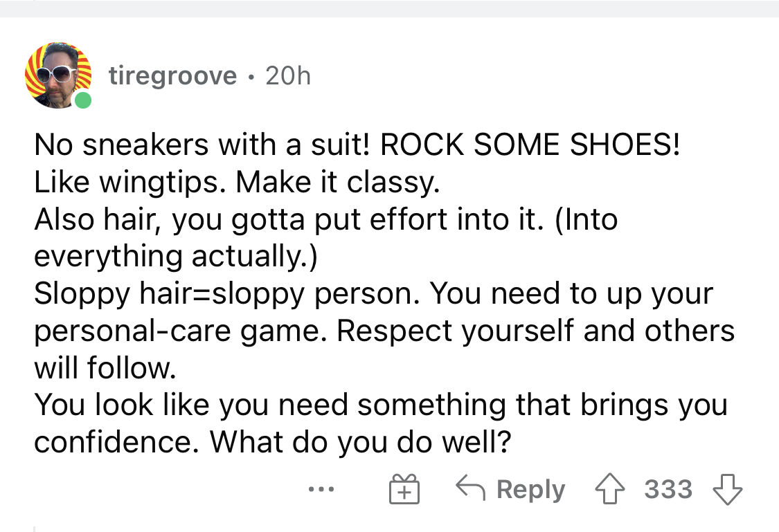
Task: Open the three-dot more options menu
Action: point(321,489)
